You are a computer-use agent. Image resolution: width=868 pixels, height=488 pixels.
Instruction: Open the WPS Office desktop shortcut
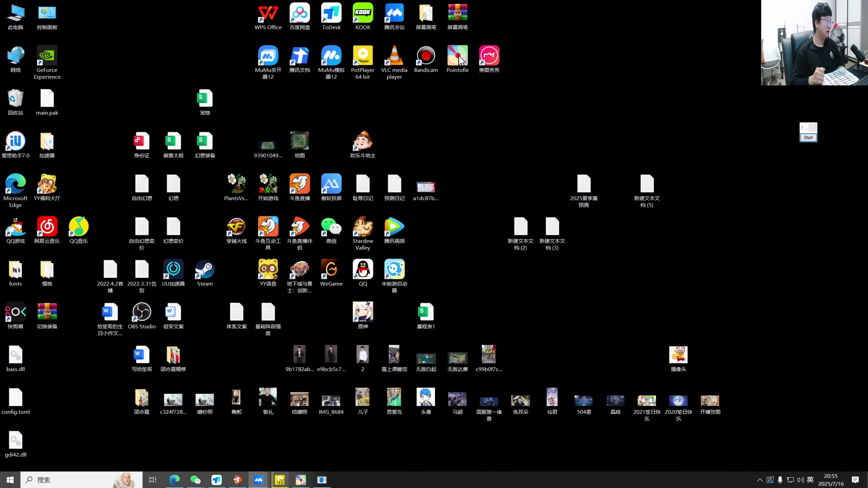(268, 17)
